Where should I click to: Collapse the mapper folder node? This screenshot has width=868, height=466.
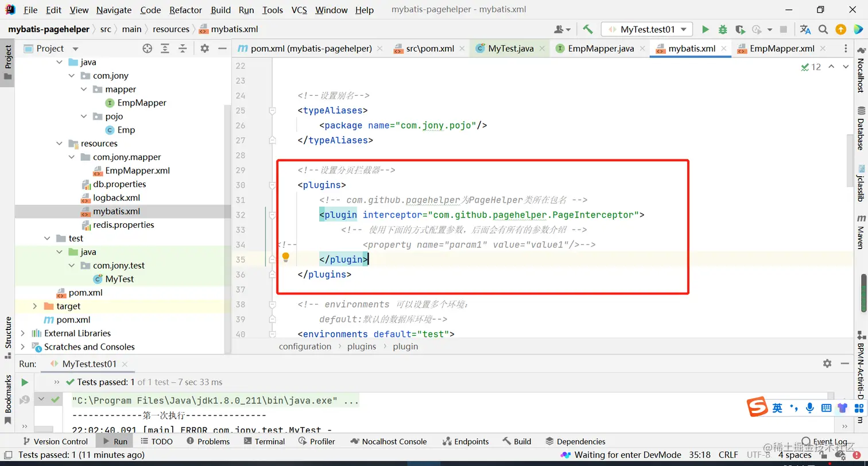coord(84,90)
